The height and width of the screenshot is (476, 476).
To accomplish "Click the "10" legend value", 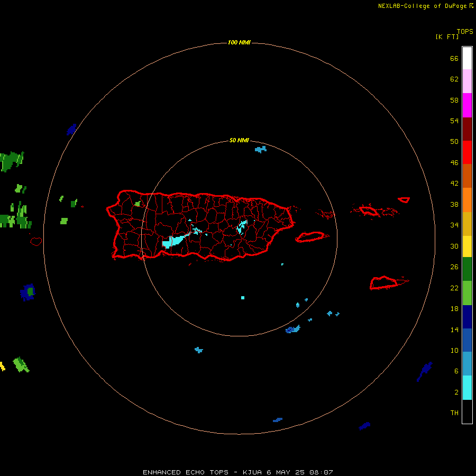I will pos(454,350).
